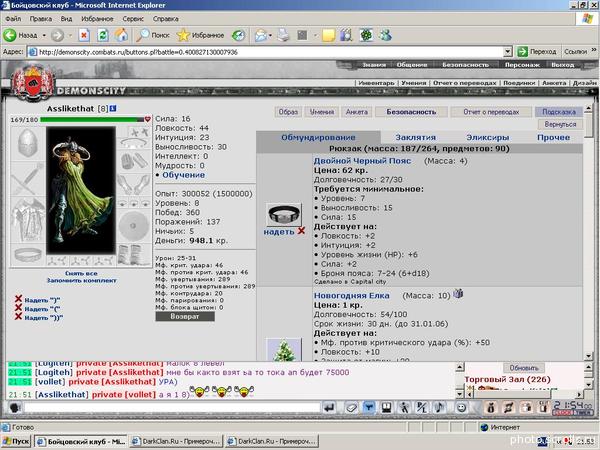
Task: Click the Запомнить комплект link
Action: tap(82, 280)
